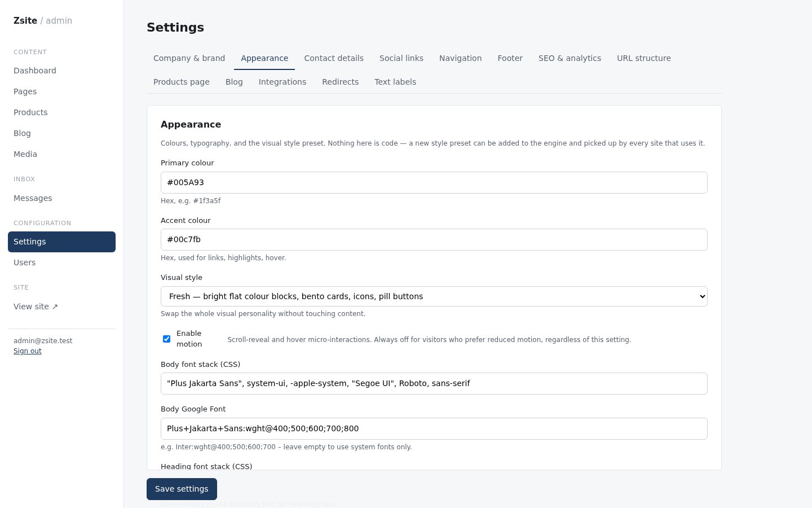Select the SEO & analytics tab

pos(570,58)
